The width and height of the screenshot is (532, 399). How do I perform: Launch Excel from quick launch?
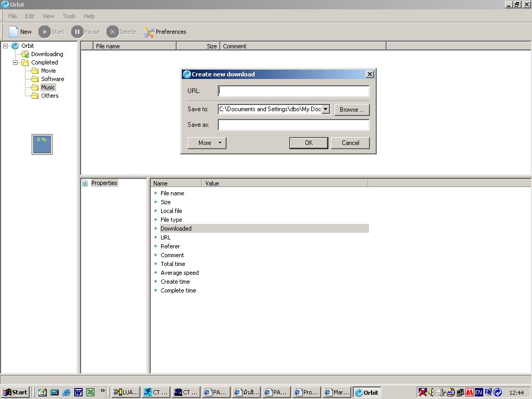click(90, 392)
